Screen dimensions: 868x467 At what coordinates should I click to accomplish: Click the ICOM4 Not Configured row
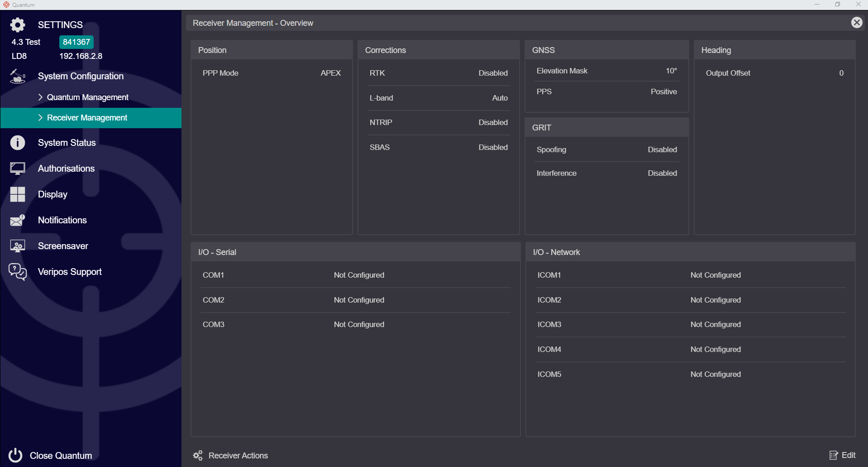tap(691, 349)
